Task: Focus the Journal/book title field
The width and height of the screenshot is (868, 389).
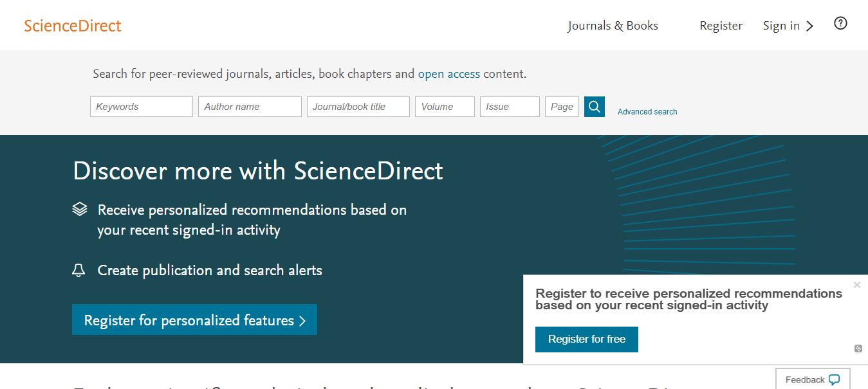Action: pos(358,107)
